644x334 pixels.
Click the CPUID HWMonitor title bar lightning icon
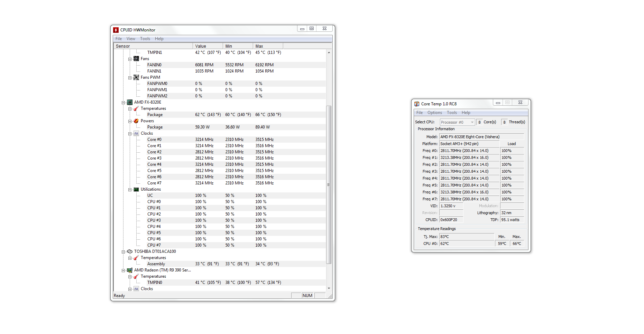[116, 30]
